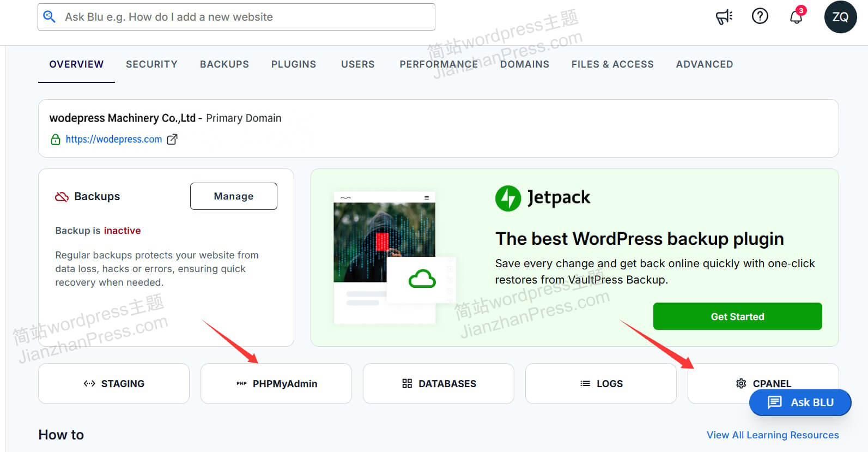Click the Get Started Jetpack button
The image size is (868, 452).
(738, 316)
